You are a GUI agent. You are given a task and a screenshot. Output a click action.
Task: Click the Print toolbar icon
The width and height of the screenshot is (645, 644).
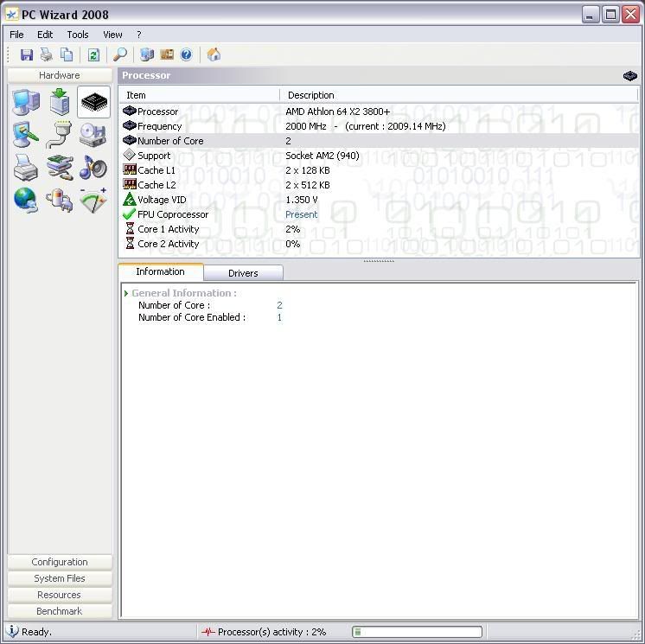click(x=47, y=54)
